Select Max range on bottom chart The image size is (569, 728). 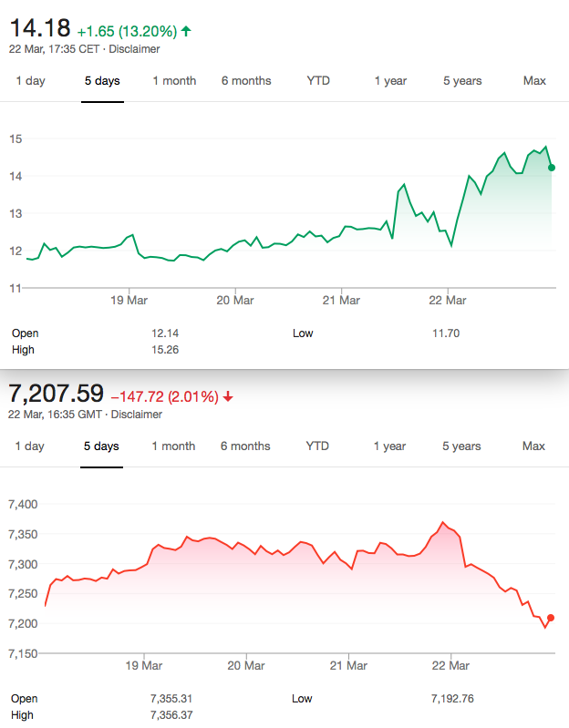point(533,446)
